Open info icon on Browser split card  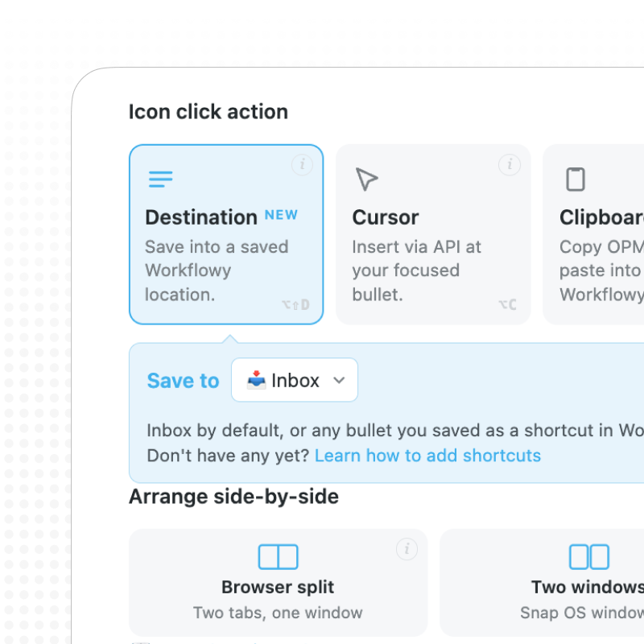[407, 549]
